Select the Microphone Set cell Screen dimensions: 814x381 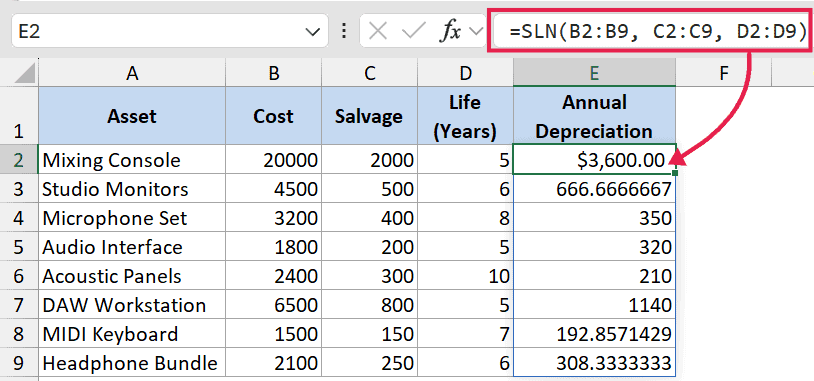(x=132, y=217)
